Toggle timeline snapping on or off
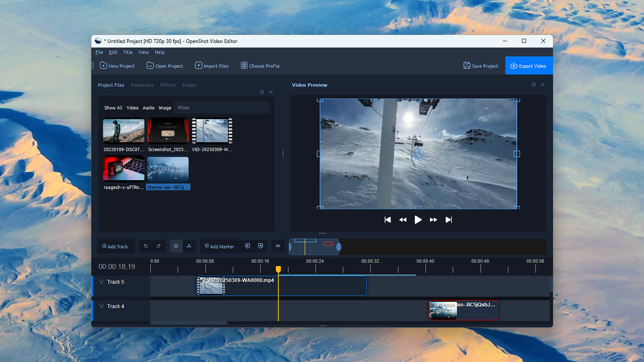Screen dimensions: 644x362 (176, 246)
